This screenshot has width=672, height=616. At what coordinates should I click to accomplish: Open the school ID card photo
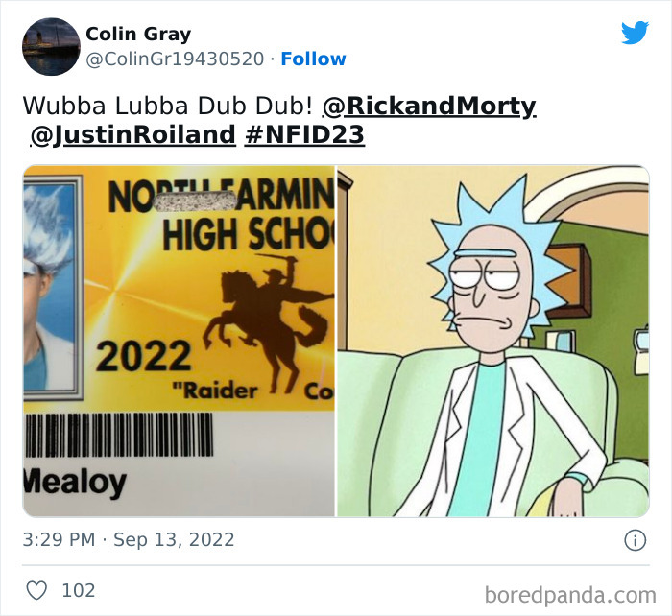click(179, 341)
